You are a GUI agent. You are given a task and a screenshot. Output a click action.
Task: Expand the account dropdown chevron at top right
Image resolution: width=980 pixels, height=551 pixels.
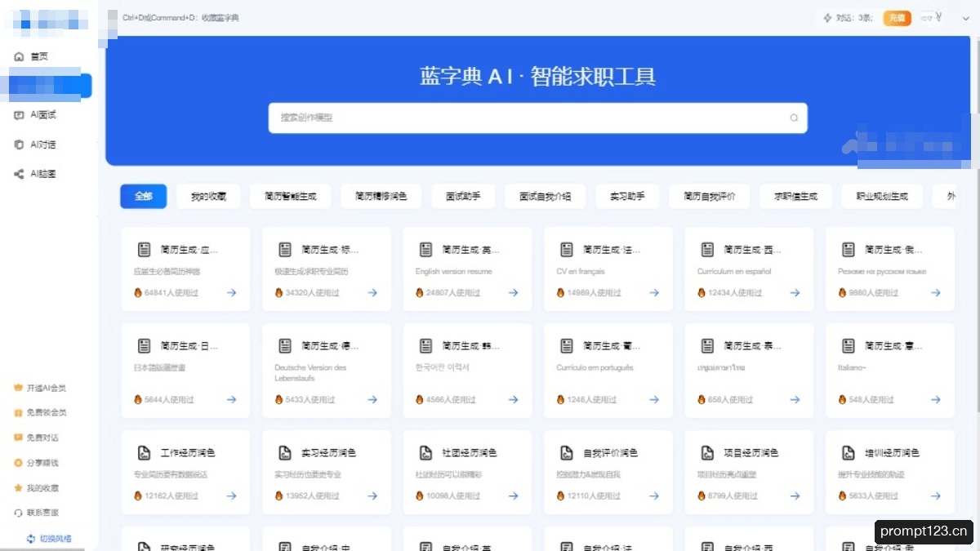click(964, 19)
